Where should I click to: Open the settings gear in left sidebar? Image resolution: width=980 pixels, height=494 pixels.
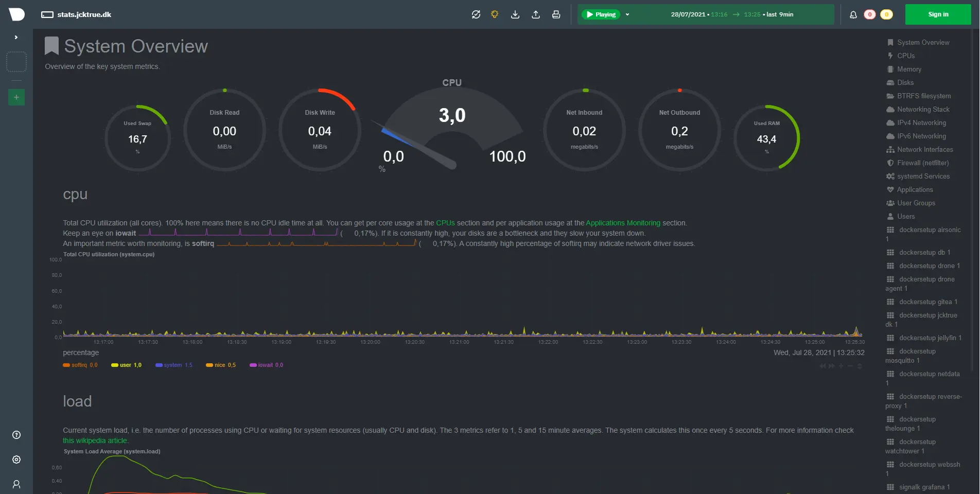tap(16, 460)
